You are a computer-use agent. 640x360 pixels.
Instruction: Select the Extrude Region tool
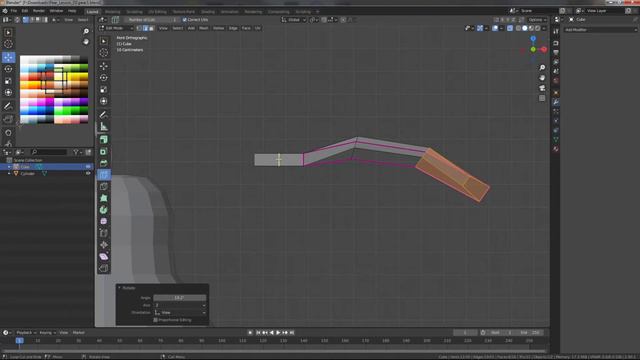(x=104, y=140)
